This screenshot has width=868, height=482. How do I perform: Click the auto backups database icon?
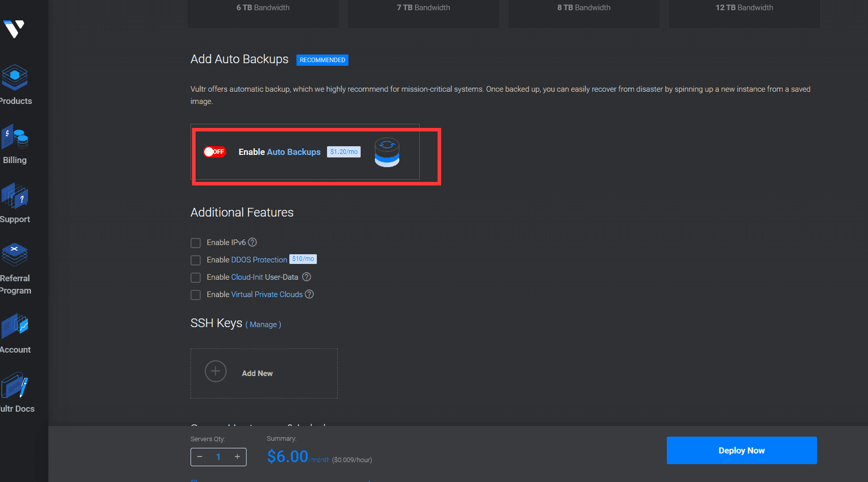(387, 152)
